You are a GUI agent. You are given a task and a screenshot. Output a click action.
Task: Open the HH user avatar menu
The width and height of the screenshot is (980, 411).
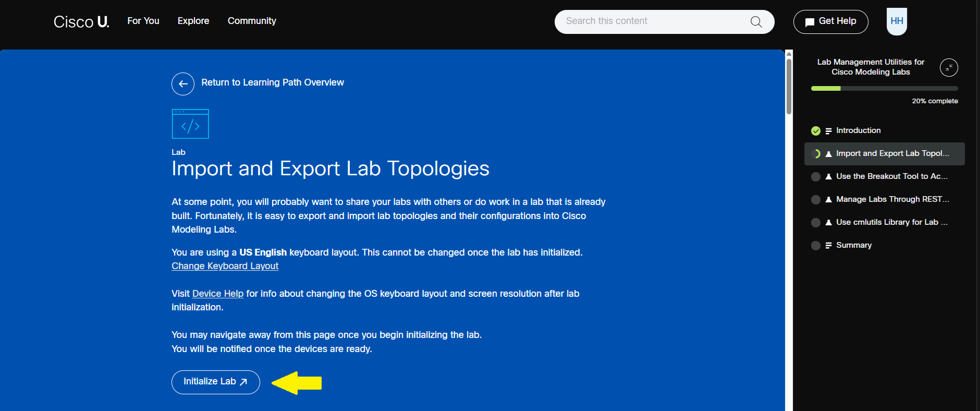[897, 21]
